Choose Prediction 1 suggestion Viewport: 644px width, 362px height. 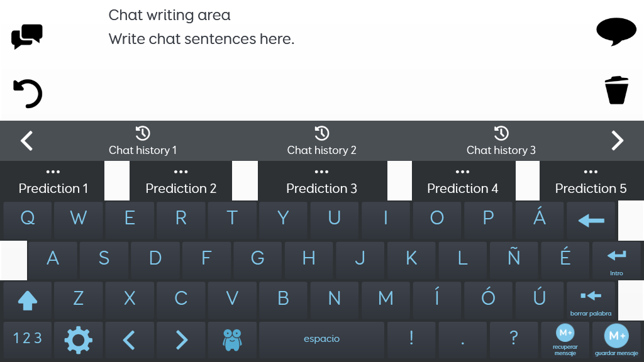pyautogui.click(x=53, y=180)
